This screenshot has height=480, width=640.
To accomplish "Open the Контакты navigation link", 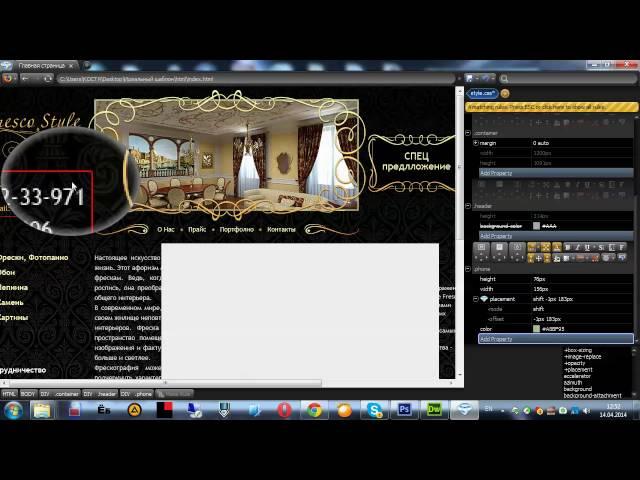I will [281, 230].
